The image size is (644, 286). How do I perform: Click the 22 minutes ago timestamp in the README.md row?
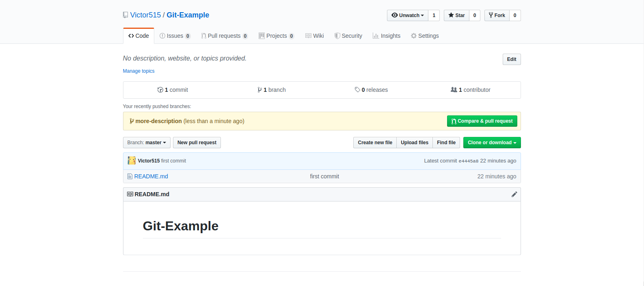(x=497, y=176)
